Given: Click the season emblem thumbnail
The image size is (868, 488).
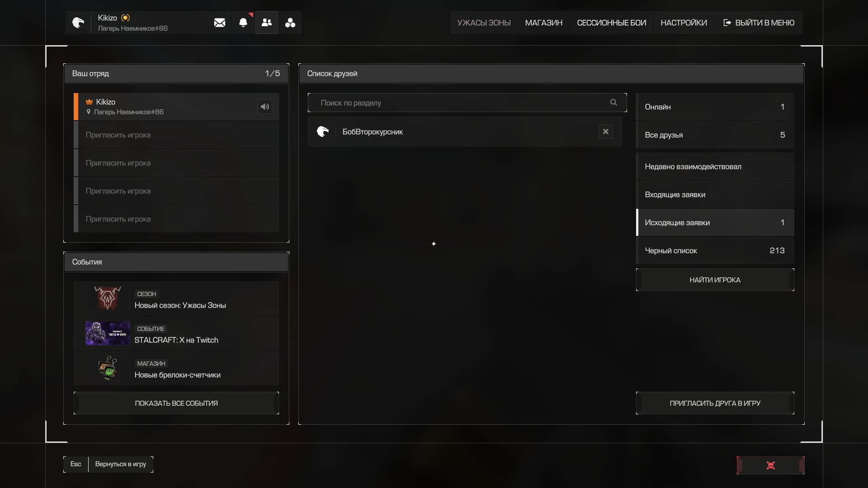Looking at the screenshot, I should pos(108,298).
